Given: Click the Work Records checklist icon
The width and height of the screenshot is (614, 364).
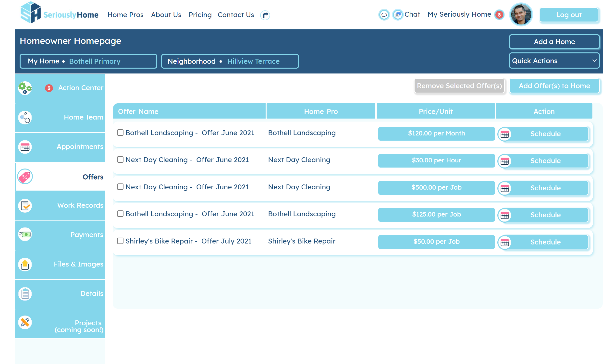Looking at the screenshot, I should click(25, 206).
